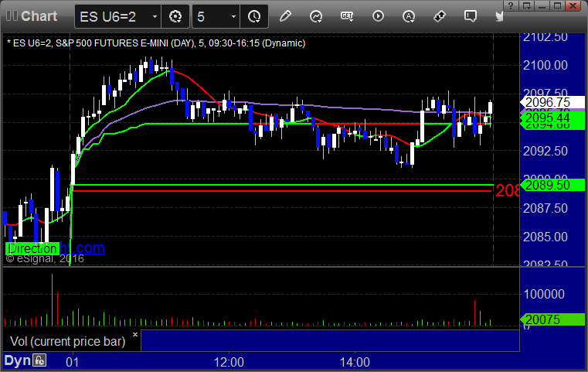
Task: Open the symbol settings gear icon
Action: click(175, 16)
